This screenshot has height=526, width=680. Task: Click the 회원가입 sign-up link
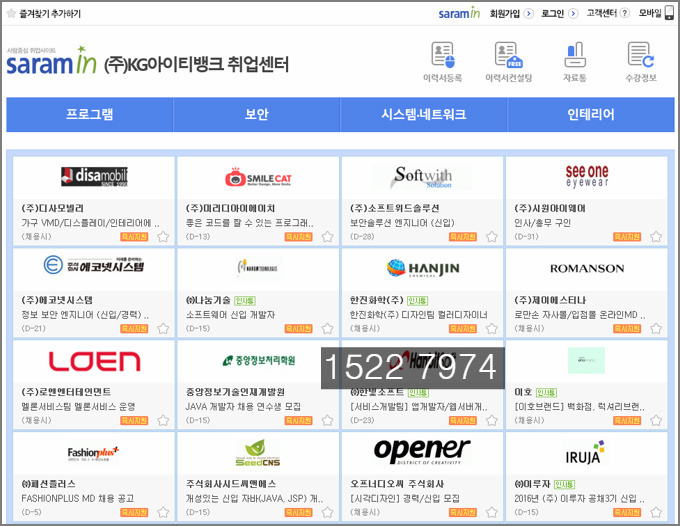pos(505,13)
